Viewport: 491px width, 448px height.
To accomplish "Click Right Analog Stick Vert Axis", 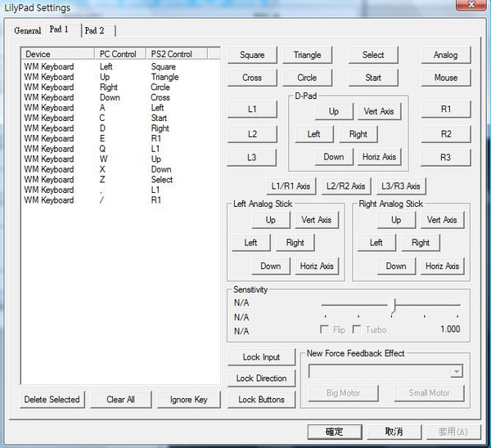I will coord(442,220).
